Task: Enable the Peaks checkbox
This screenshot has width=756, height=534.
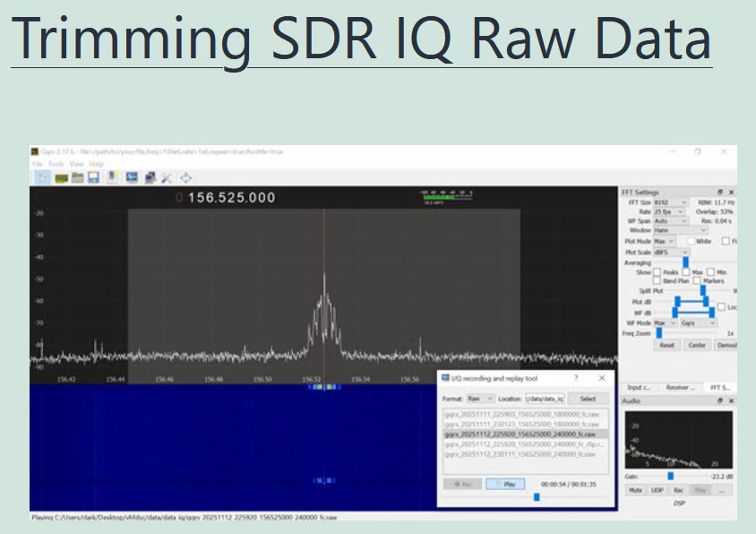Action: (657, 272)
